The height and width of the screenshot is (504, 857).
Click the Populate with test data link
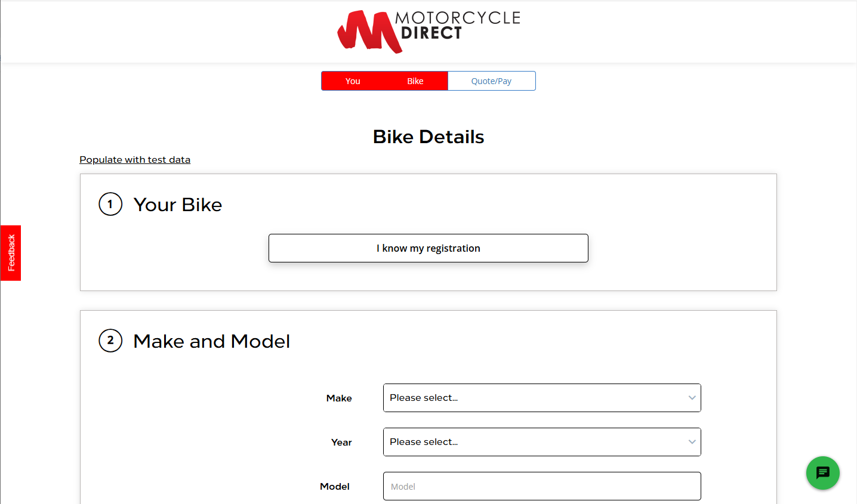point(135,160)
